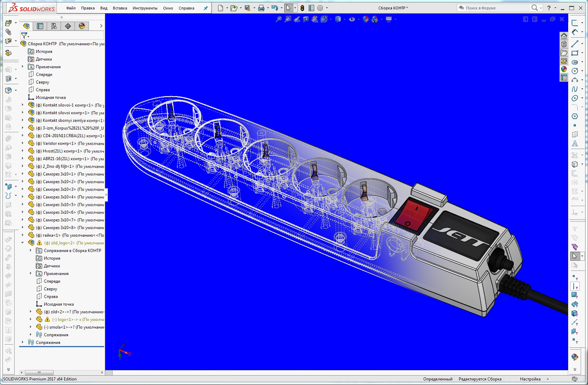588x385 pixels.
Task: Open the ConfigurationManager tab icon
Action: (54, 26)
